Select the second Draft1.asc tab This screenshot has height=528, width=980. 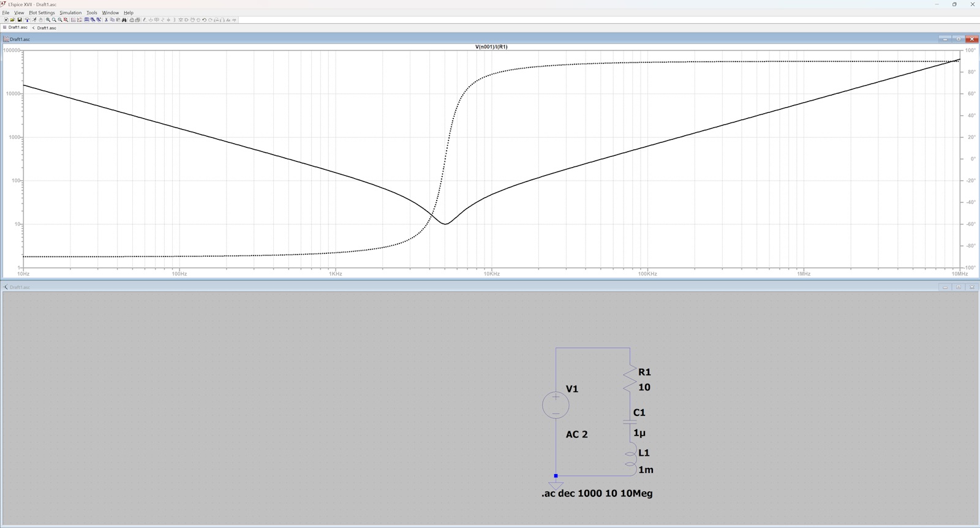coord(46,28)
